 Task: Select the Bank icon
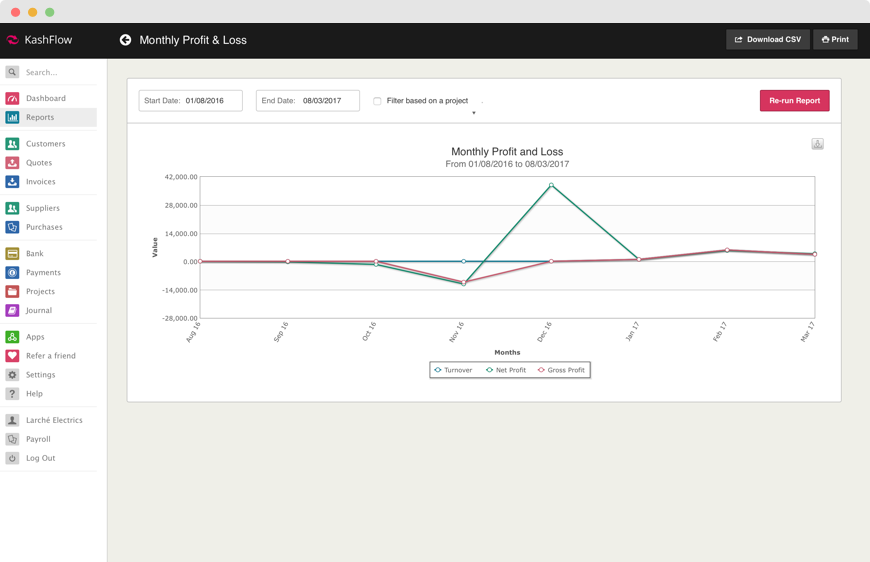tap(12, 254)
